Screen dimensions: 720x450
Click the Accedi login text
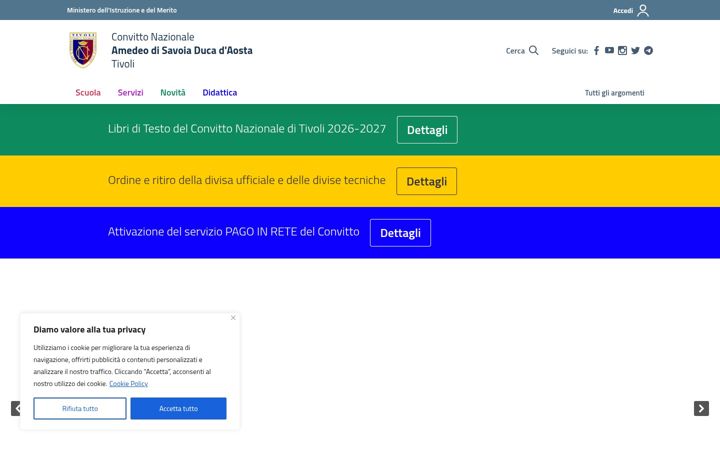623,11
